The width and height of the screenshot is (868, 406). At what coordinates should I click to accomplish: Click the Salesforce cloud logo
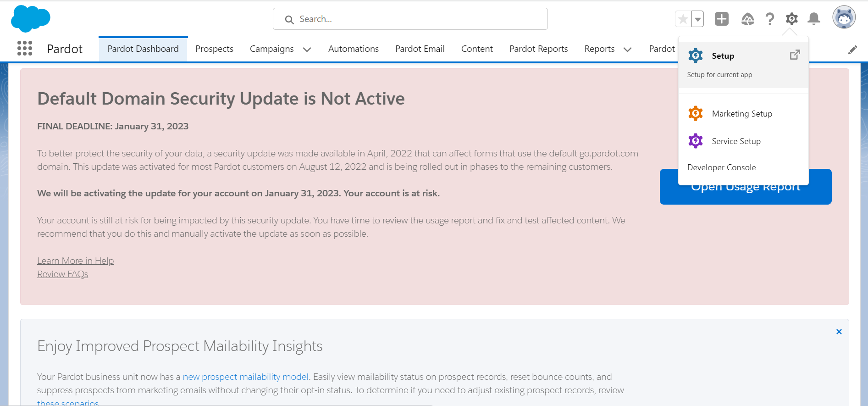pyautogui.click(x=30, y=19)
